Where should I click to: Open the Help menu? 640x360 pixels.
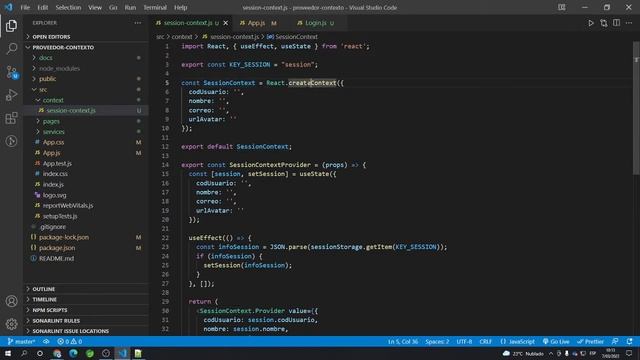point(180,7)
